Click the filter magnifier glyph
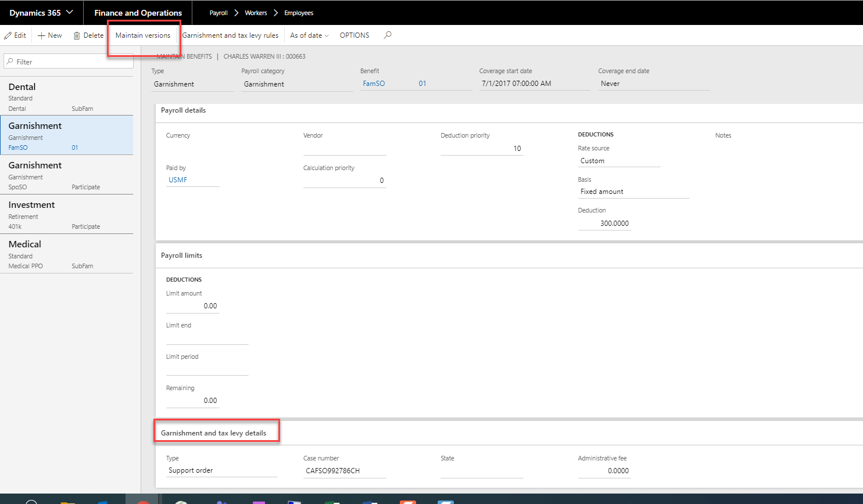This screenshot has width=863, height=504. [10, 62]
